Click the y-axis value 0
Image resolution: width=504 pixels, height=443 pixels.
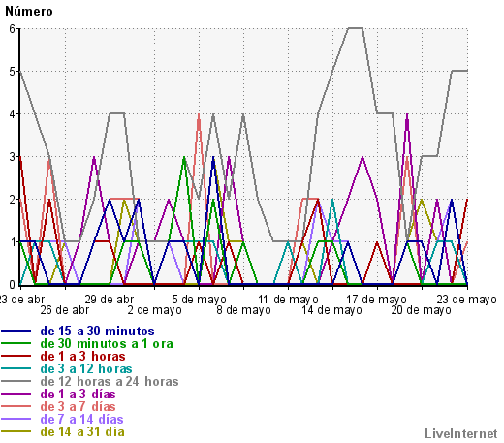[x=13, y=285]
